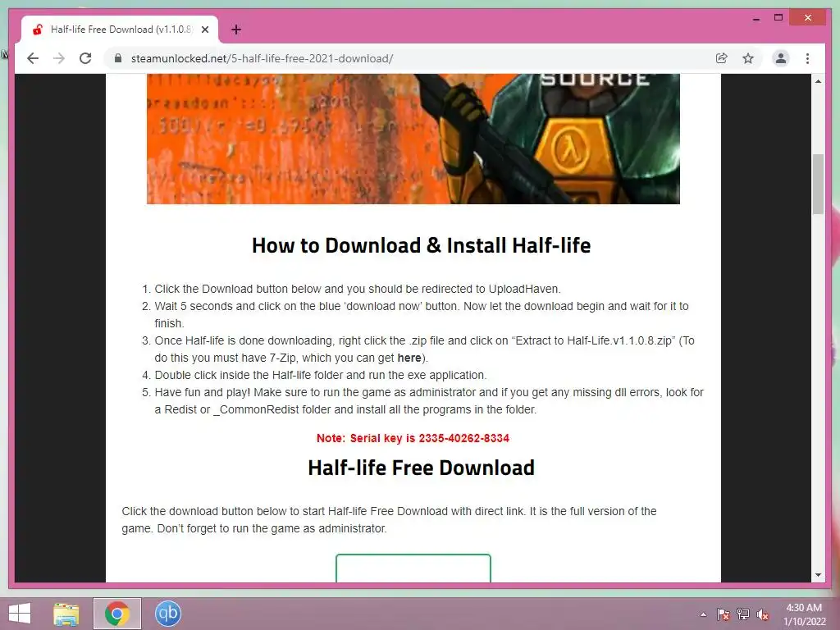Minimize the Chrome window
Screen dimensions: 840x630
pyautogui.click(x=756, y=18)
